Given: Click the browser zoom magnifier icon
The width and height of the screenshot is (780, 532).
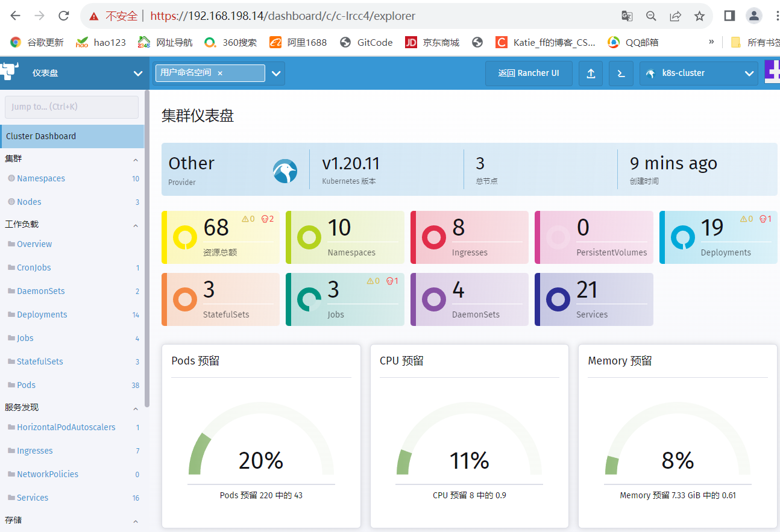Looking at the screenshot, I should coord(651,16).
